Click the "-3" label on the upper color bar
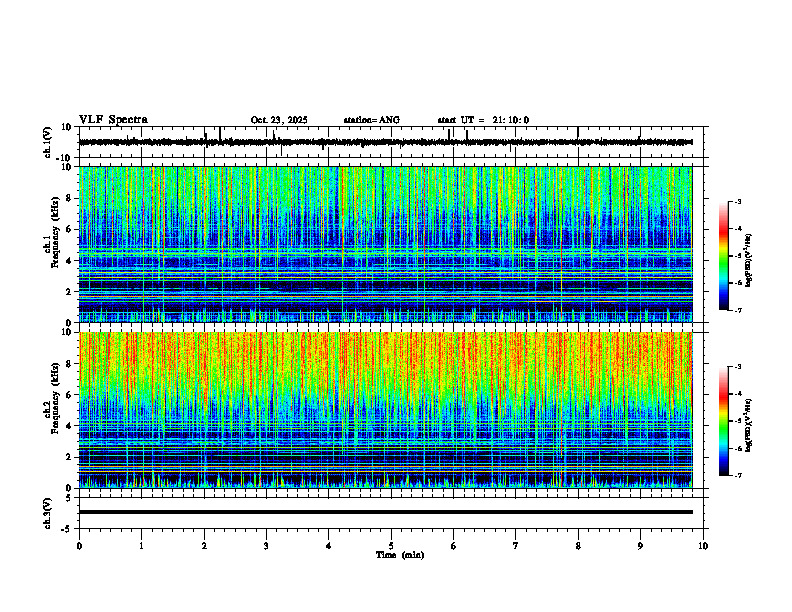The image size is (792, 612). pos(738,201)
